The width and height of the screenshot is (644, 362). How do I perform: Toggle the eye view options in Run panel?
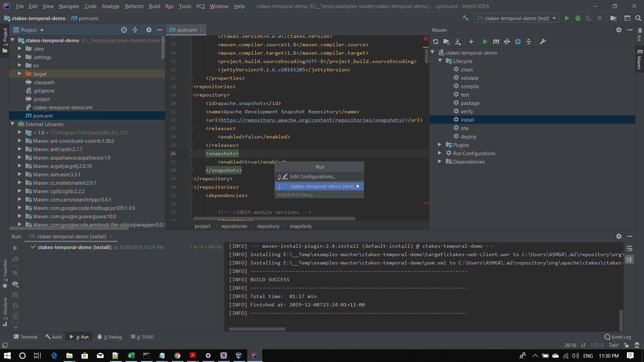coord(15,284)
